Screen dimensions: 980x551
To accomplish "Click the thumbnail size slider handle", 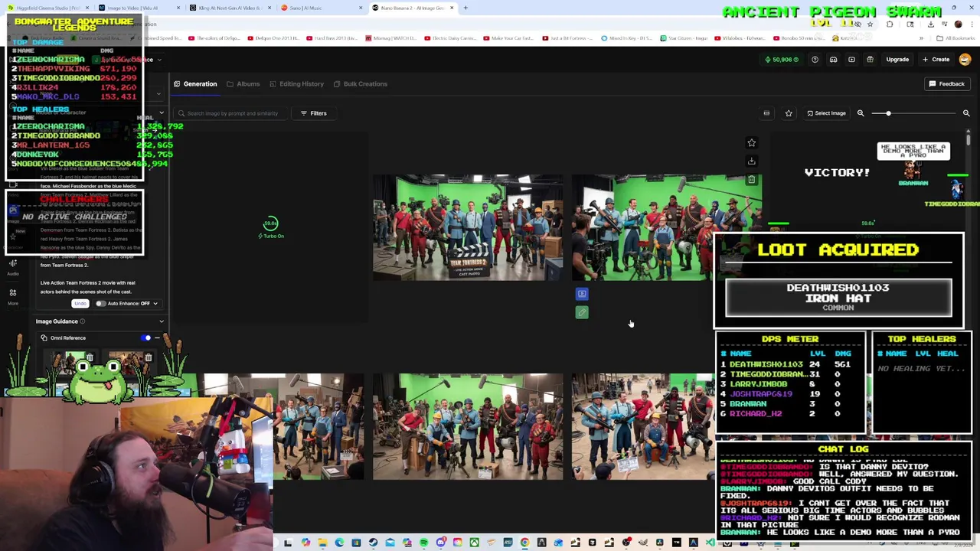I will (888, 113).
